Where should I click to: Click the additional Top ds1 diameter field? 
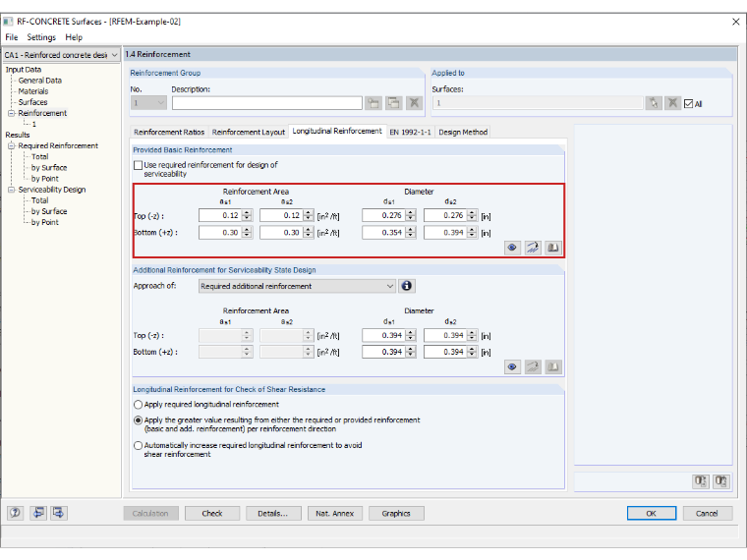(x=384, y=335)
